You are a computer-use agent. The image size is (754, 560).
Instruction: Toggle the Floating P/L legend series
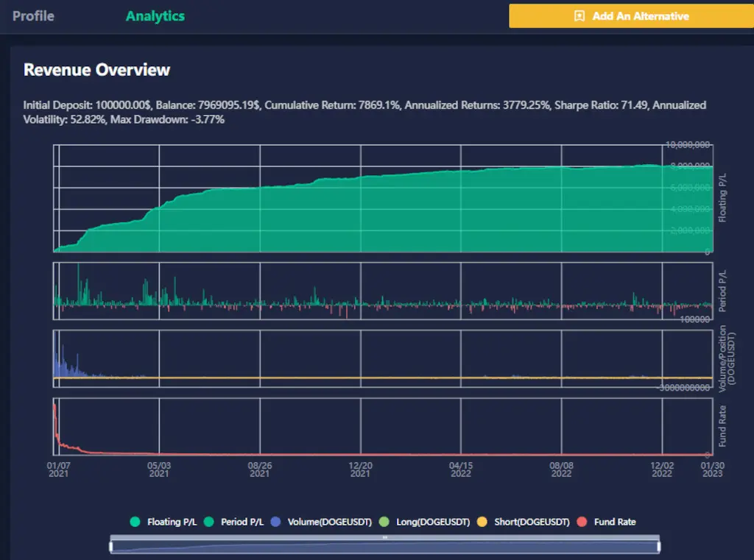click(x=134, y=522)
